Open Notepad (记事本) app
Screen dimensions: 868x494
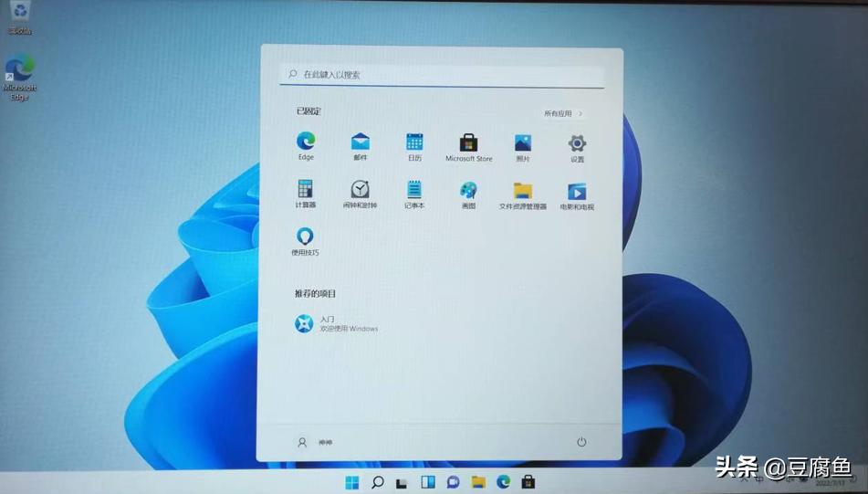click(x=414, y=194)
